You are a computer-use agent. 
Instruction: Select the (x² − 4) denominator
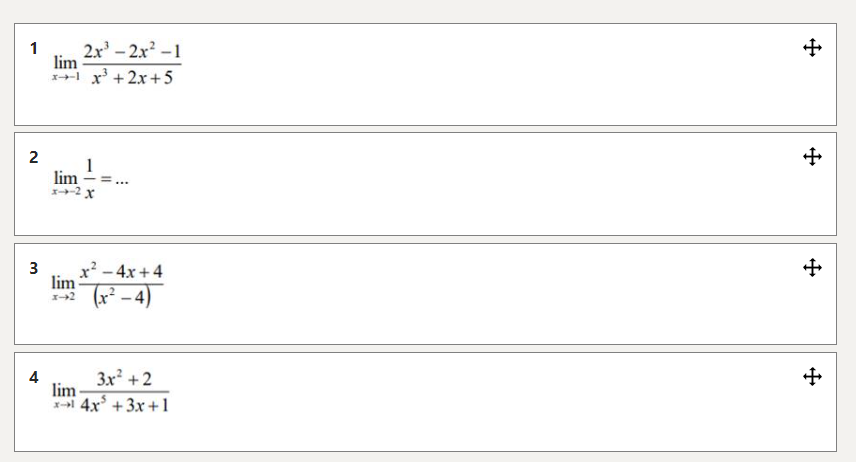point(122,298)
